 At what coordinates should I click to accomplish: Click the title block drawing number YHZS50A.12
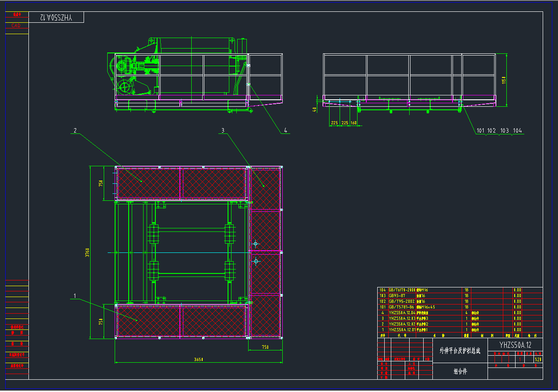pos(515,345)
